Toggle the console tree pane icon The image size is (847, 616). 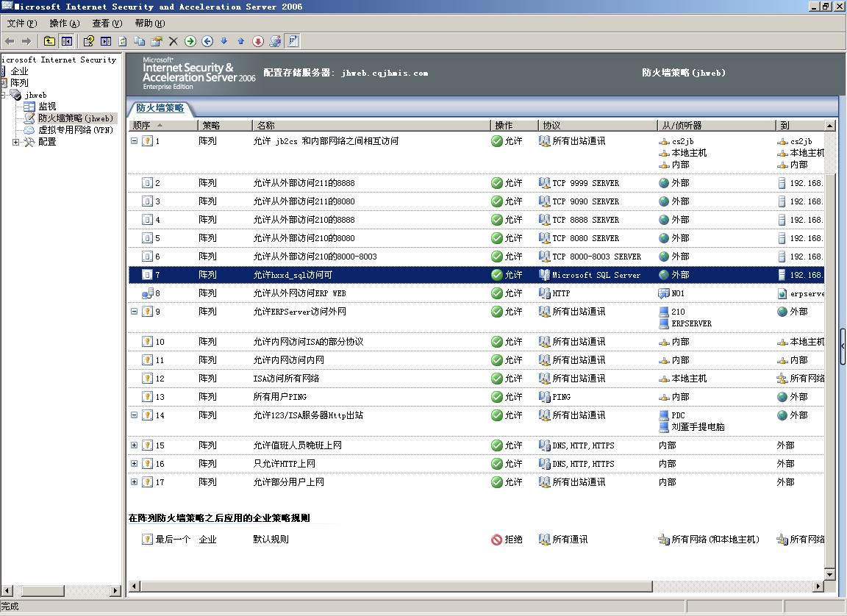tap(66, 41)
